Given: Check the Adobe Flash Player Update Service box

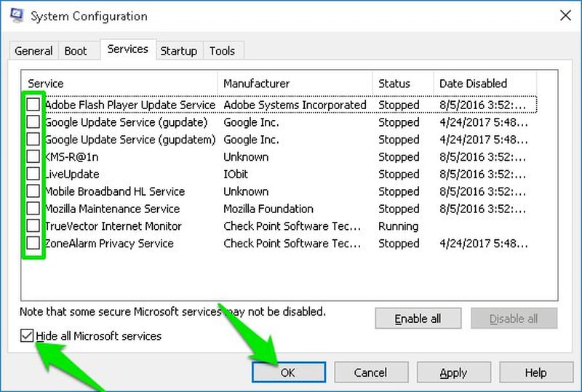Looking at the screenshot, I should (x=33, y=104).
